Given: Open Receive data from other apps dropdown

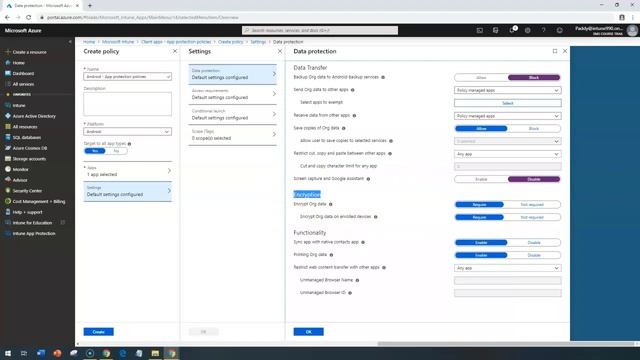Looking at the screenshot, I should point(507,116).
